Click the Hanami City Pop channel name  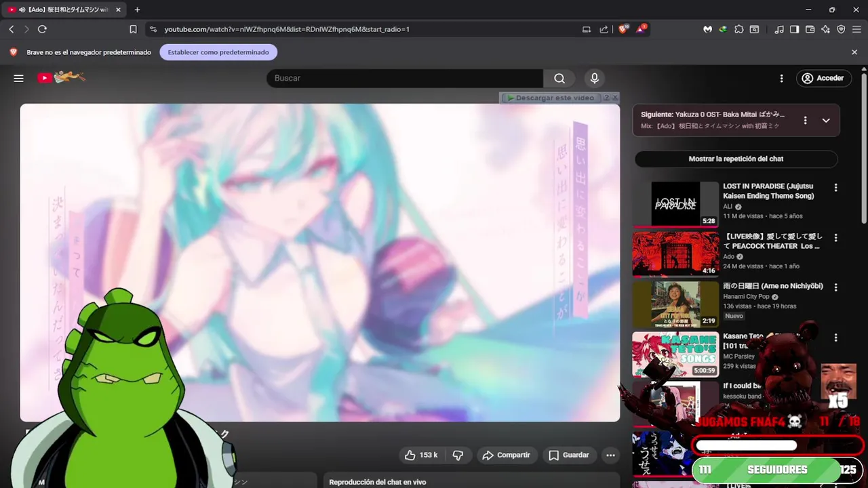click(747, 297)
